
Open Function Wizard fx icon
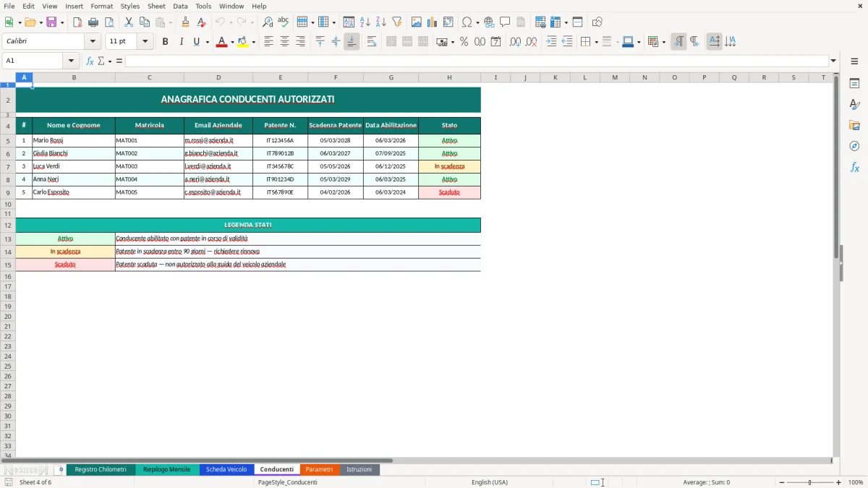(90, 61)
